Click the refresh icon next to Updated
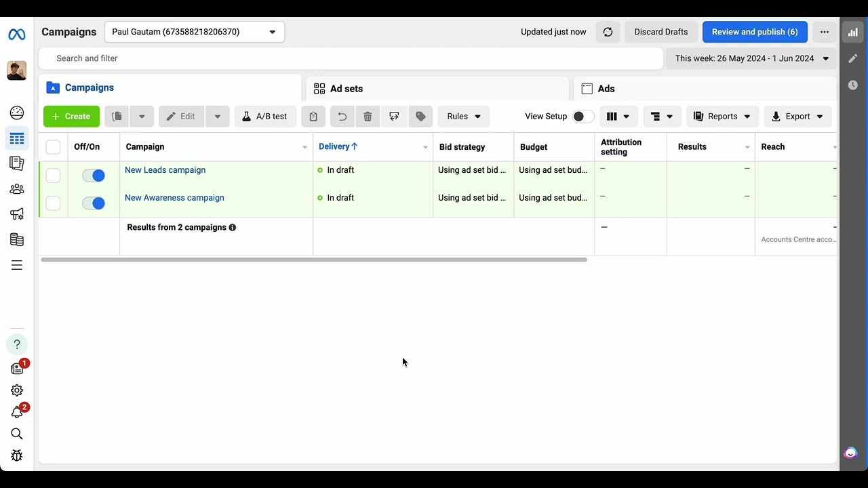 608,32
